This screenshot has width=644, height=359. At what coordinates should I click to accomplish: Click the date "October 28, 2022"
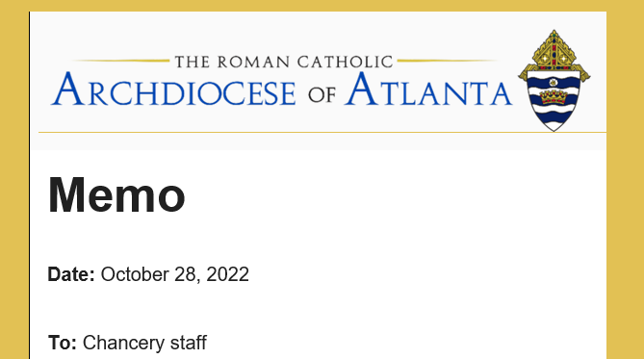(175, 274)
